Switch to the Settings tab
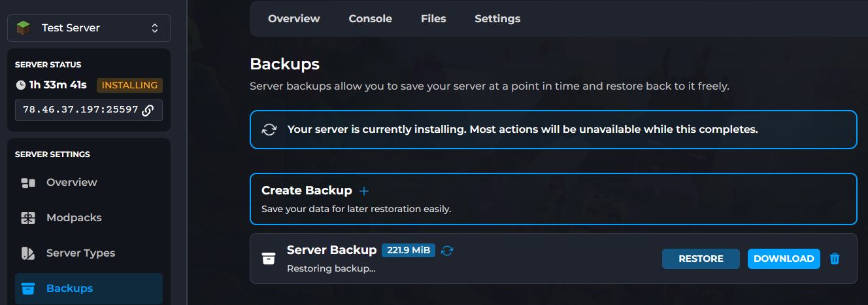Viewport: 868px width, 305px height. point(497,18)
